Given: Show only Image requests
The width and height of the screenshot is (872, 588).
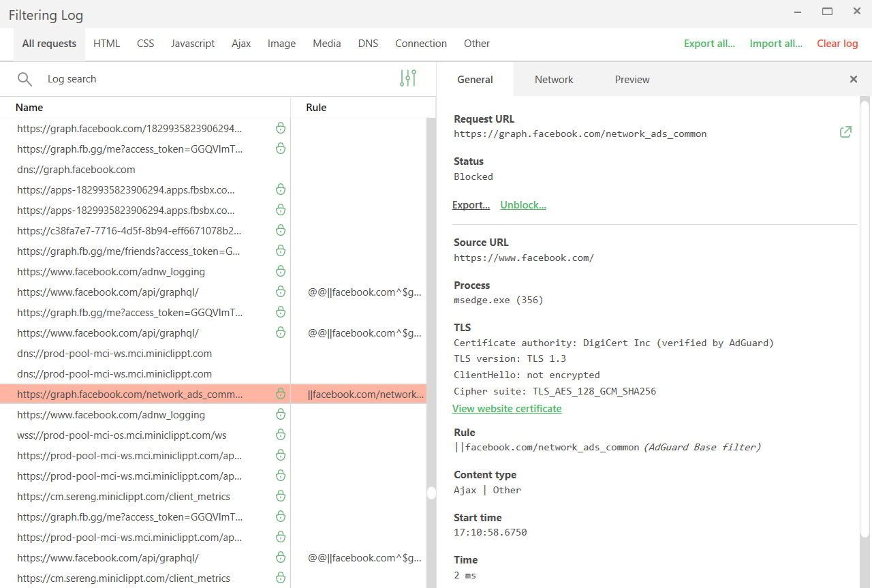Looking at the screenshot, I should coord(281,44).
